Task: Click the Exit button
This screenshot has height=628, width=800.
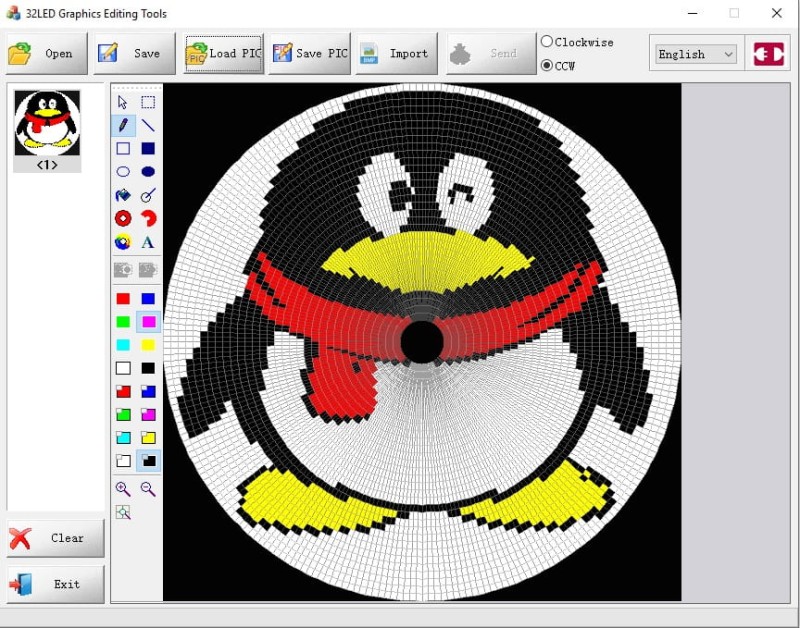Action: click(x=56, y=584)
